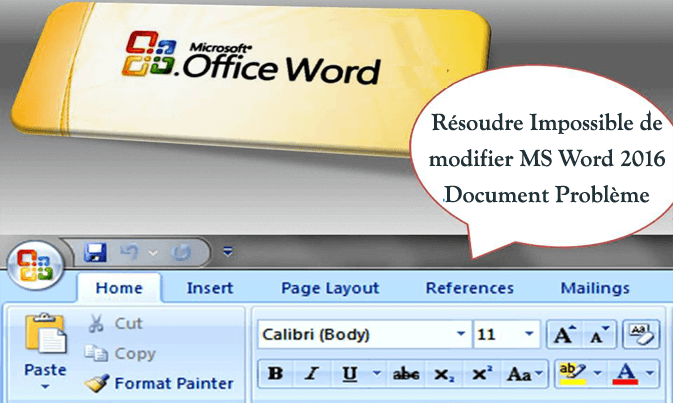Viewport: 673px width, 403px height.
Task: Click the Clear Formatting eraser icon
Action: (641, 334)
